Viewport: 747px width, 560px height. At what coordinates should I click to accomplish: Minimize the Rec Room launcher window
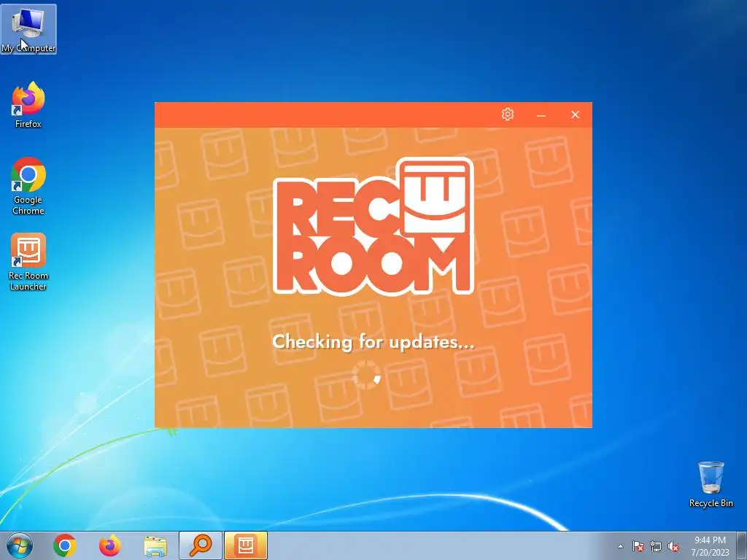click(x=541, y=114)
